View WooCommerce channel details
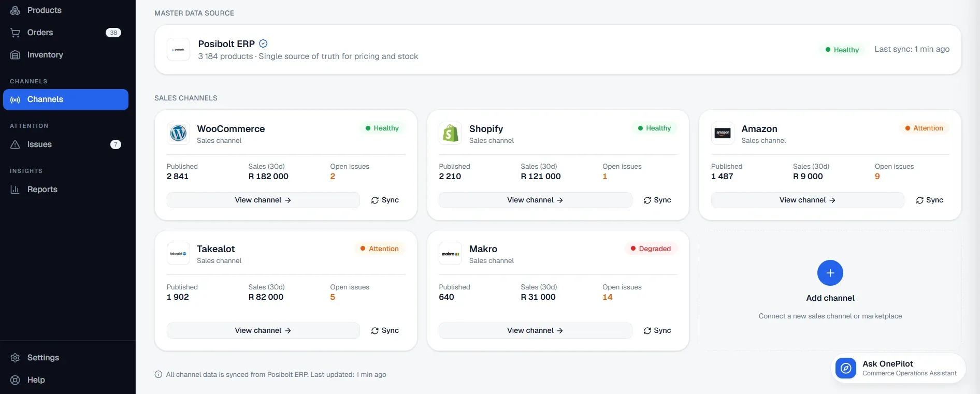The image size is (980, 394). point(263,200)
